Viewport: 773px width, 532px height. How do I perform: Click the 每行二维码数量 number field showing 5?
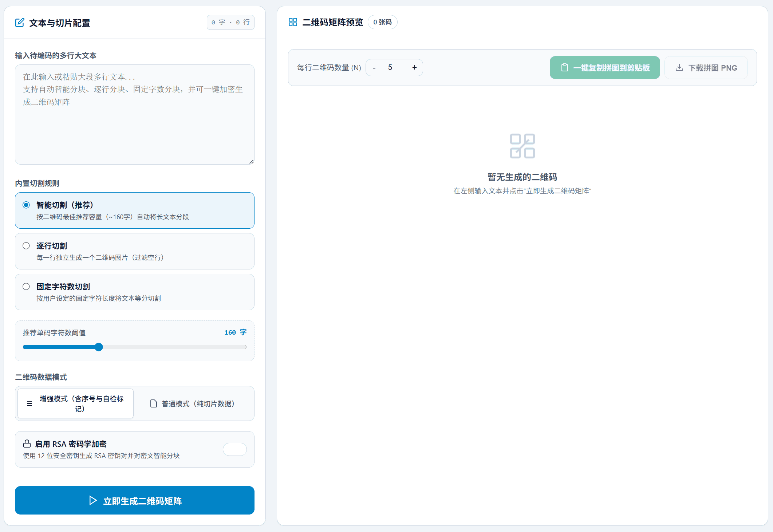point(394,68)
